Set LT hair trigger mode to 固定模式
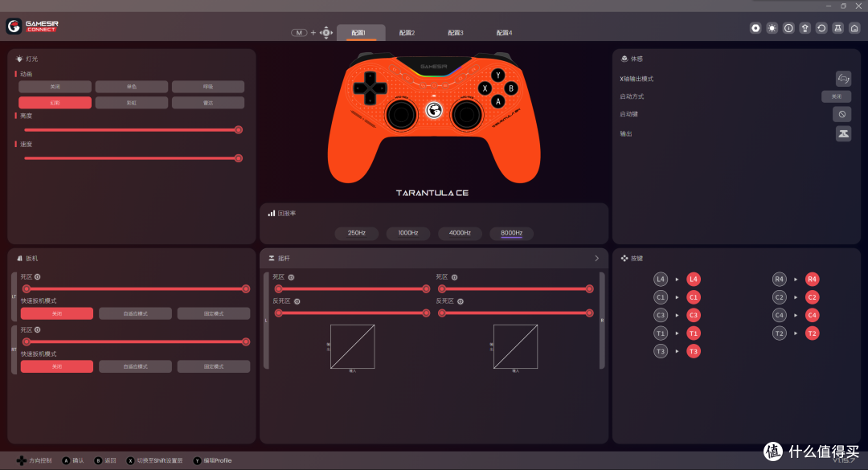Image resolution: width=868 pixels, height=470 pixels. (x=214, y=314)
